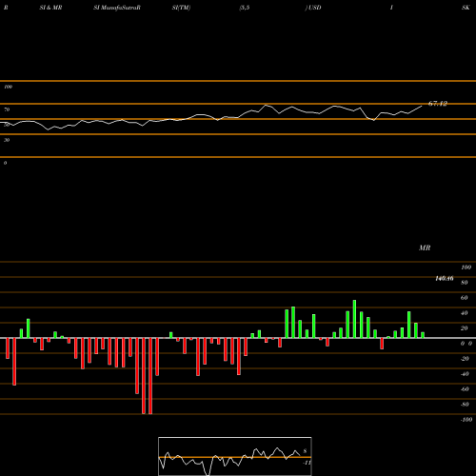Click the -100 label on MR axis
This screenshot has height=476, width=476.
466,420
